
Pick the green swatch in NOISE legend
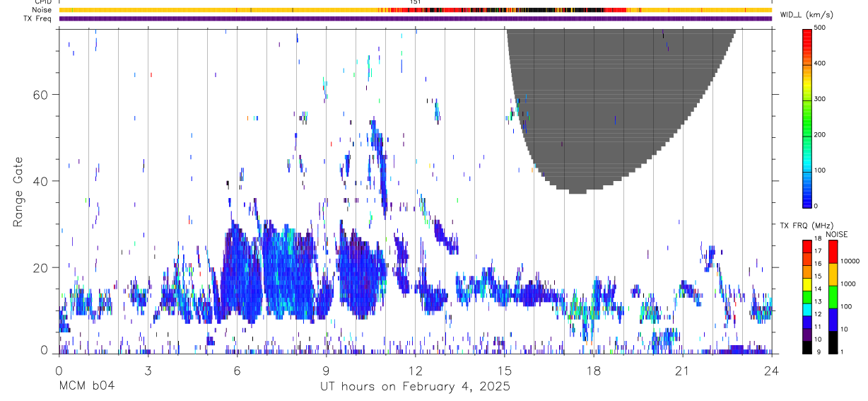tap(833, 297)
